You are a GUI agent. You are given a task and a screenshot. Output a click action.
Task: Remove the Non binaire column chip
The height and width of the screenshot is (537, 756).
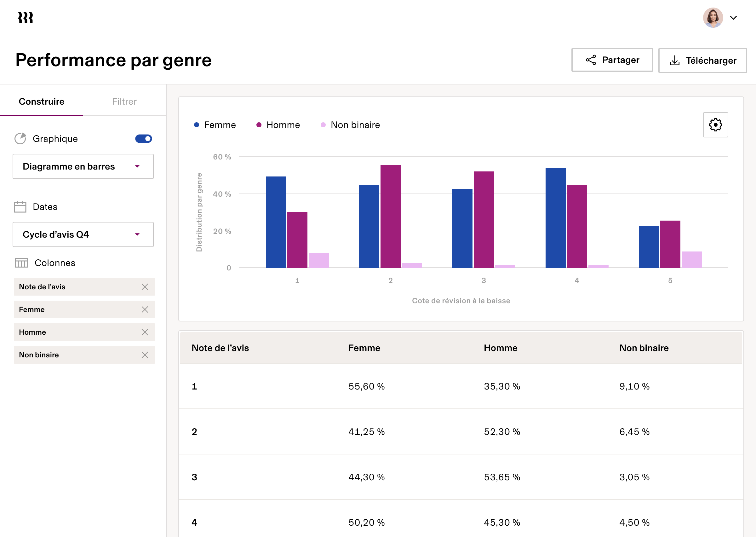pos(145,355)
